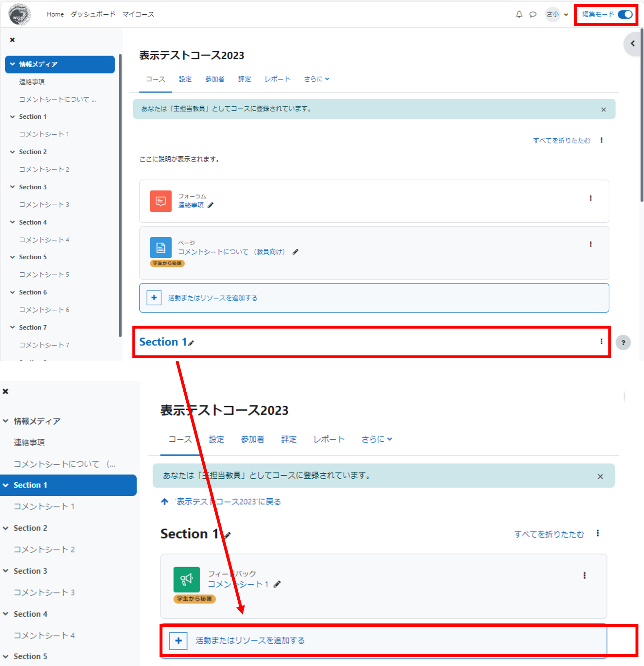644x666 pixels.
Task: Collapse Section 7 in the course index
Action: [x=12, y=327]
